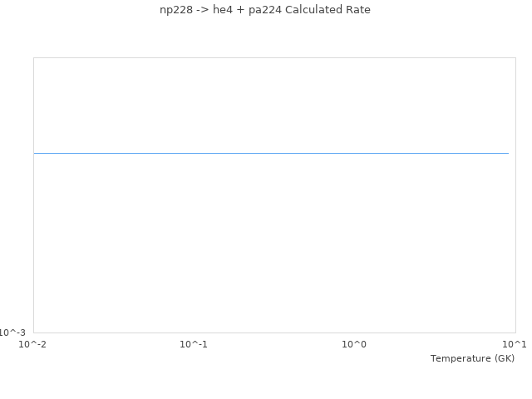Select the 10^0 x-axis tick label
532x399 pixels.
coord(354,344)
